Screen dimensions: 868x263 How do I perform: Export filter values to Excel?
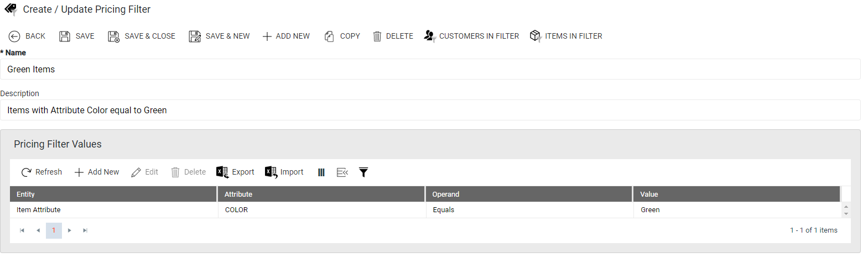(235, 172)
